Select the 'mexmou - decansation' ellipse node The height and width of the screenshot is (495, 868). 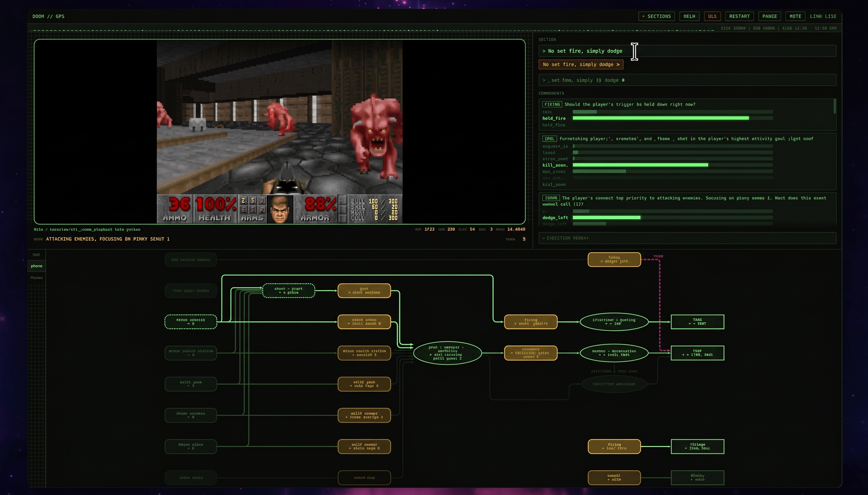click(614, 353)
